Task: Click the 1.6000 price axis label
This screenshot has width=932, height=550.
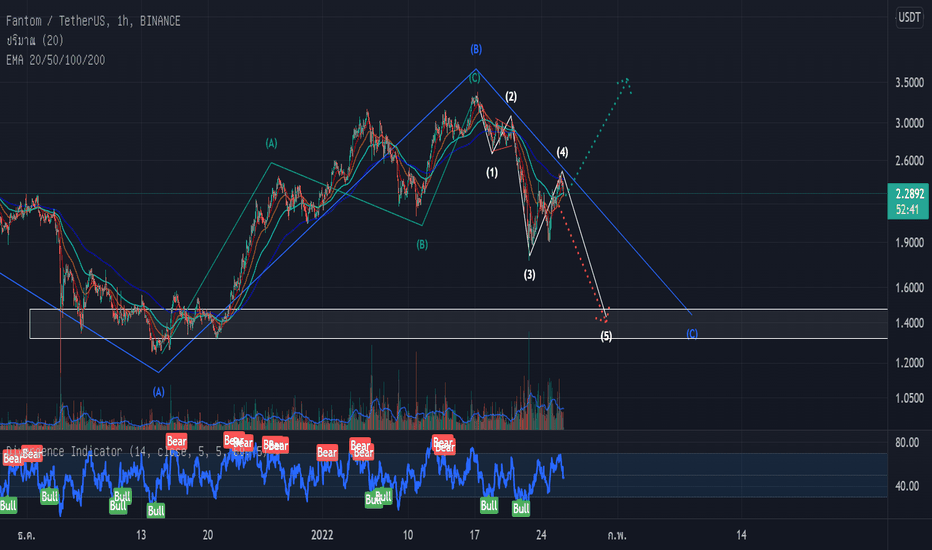Action: (x=909, y=288)
